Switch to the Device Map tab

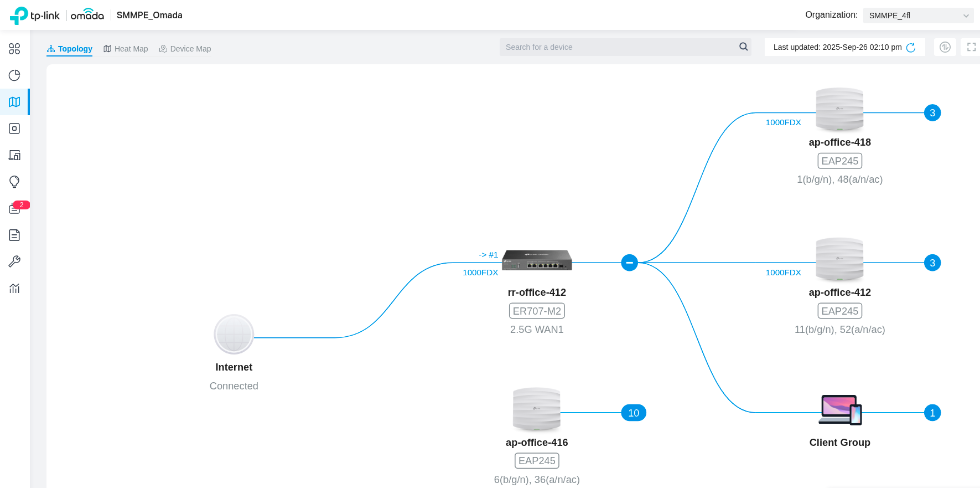[185, 49]
